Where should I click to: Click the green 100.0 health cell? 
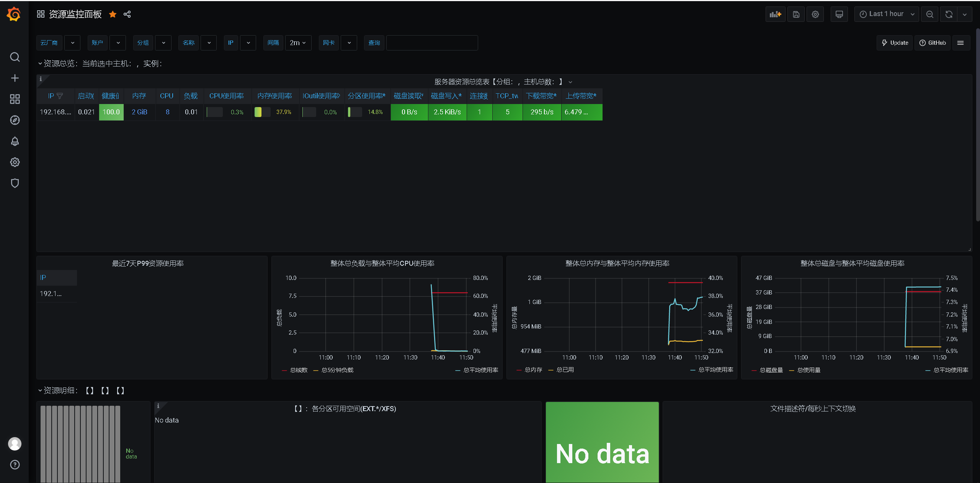coord(111,112)
